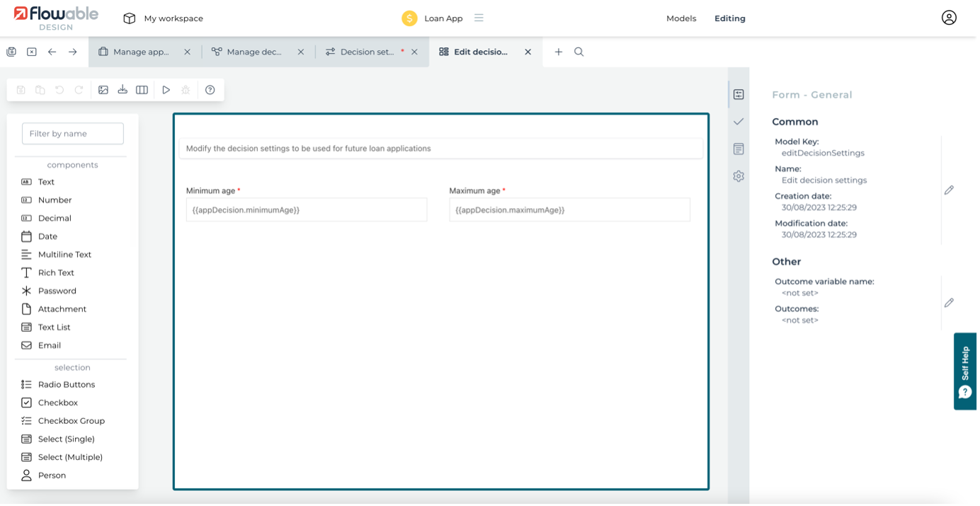Viewport: 980px width, 506px height.
Task: Click the preview play icon in toolbar
Action: [x=166, y=90]
